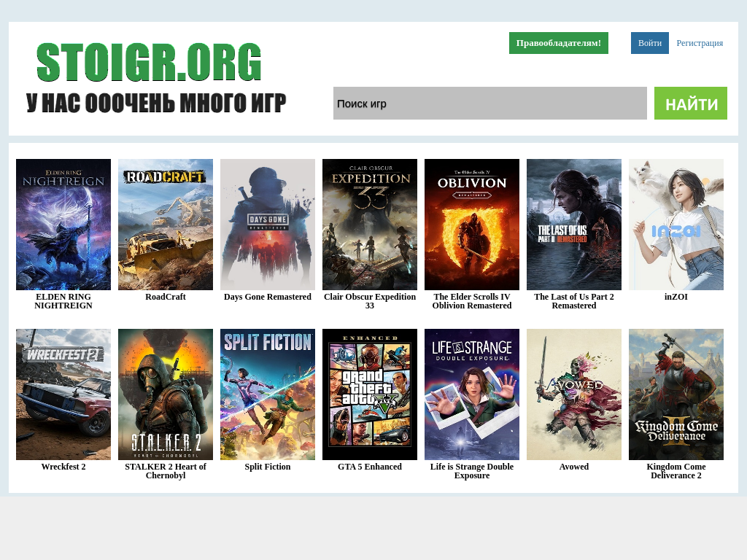Click the ELDEN RING NIGHTREIGN title link
This screenshot has height=560, width=747.
point(63,301)
